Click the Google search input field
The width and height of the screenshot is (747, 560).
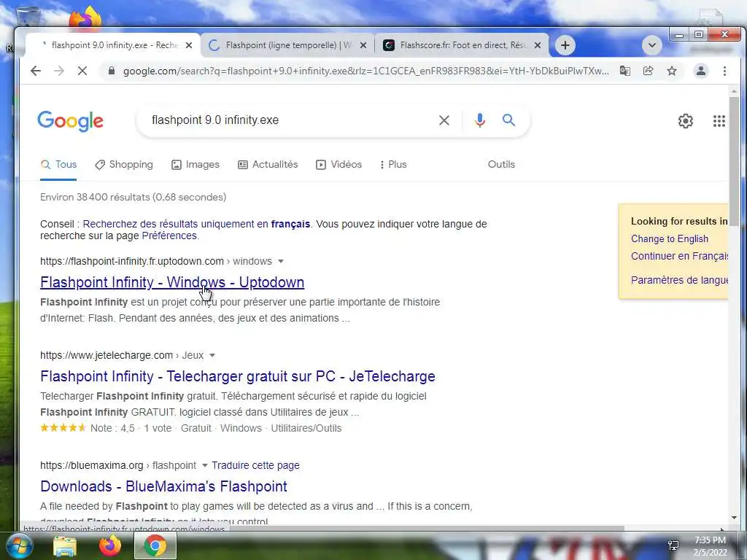point(290,120)
